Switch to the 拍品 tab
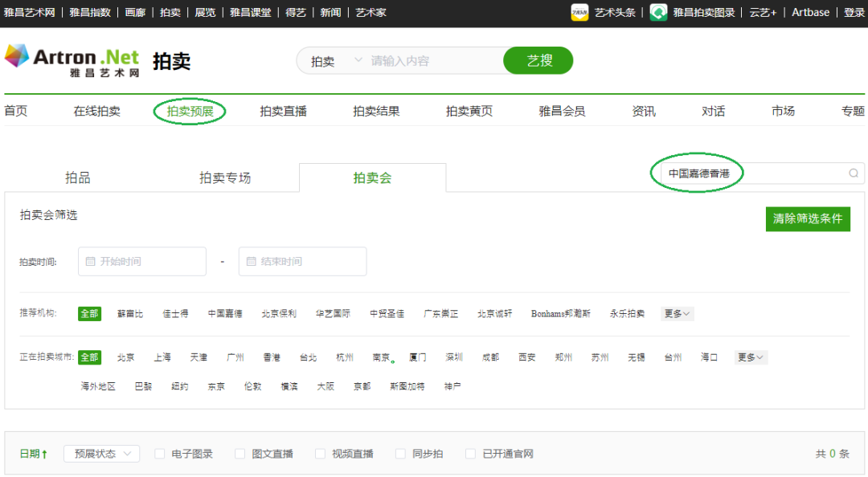This screenshot has height=477, width=868. coord(77,177)
